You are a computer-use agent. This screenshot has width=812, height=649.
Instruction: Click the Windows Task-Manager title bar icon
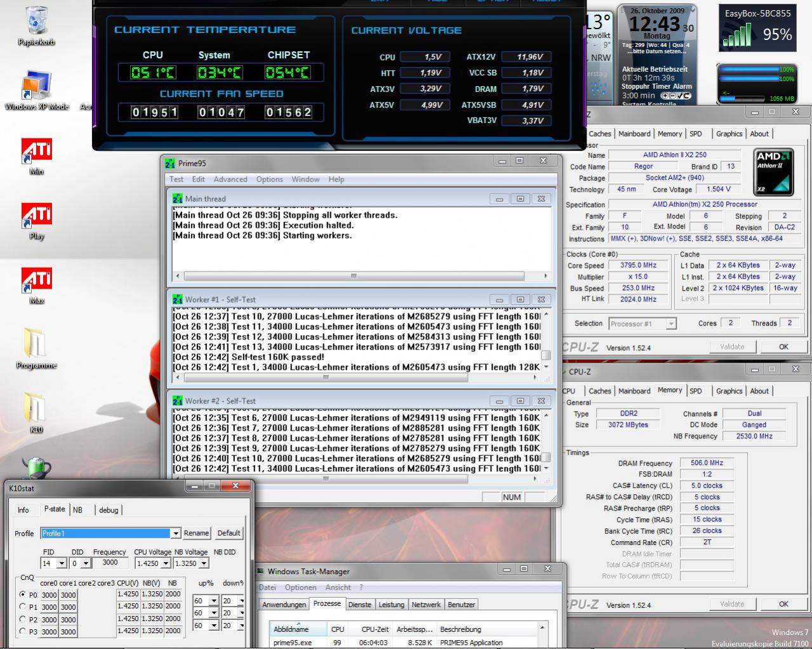[x=261, y=571]
